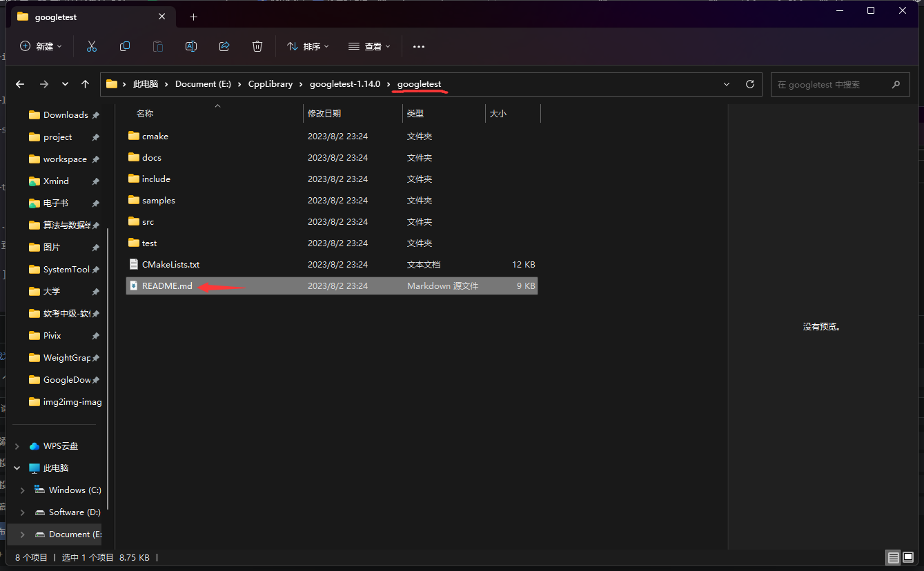Open the 查看 view menu
924x571 pixels.
(369, 46)
